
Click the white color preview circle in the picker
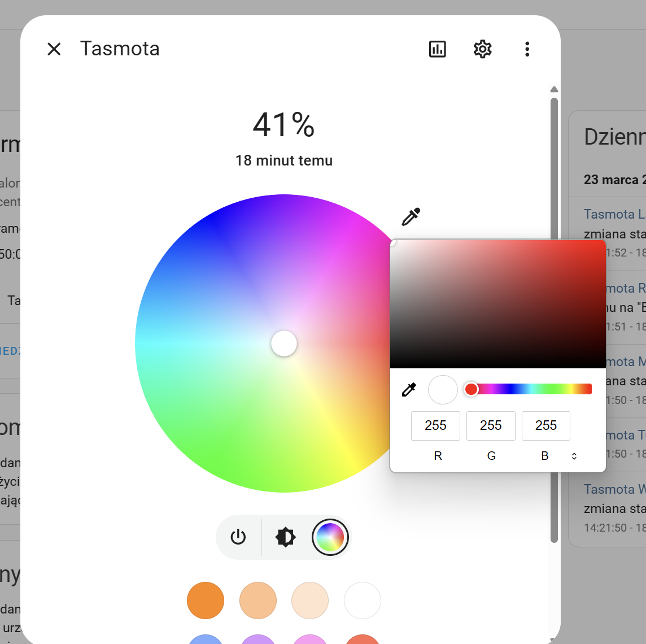443,389
